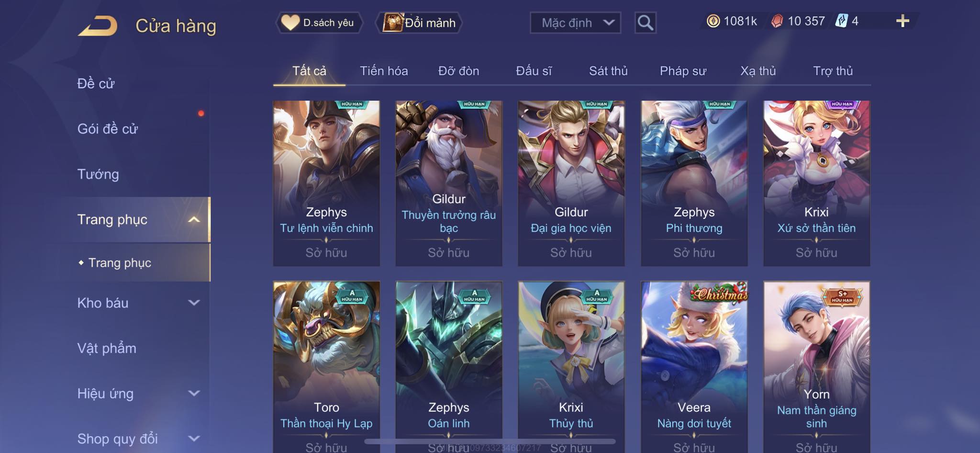Image resolution: width=980 pixels, height=453 pixels.
Task: Select the gold coin balance icon
Action: pyautogui.click(x=713, y=21)
